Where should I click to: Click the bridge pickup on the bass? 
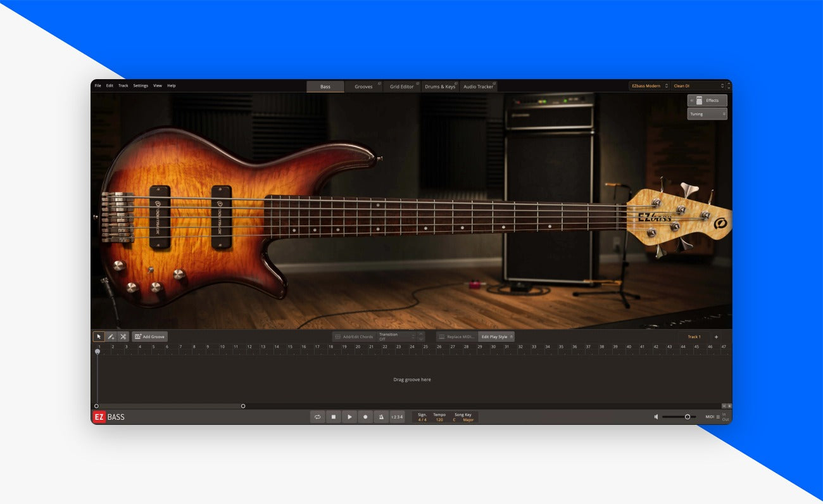coord(160,217)
